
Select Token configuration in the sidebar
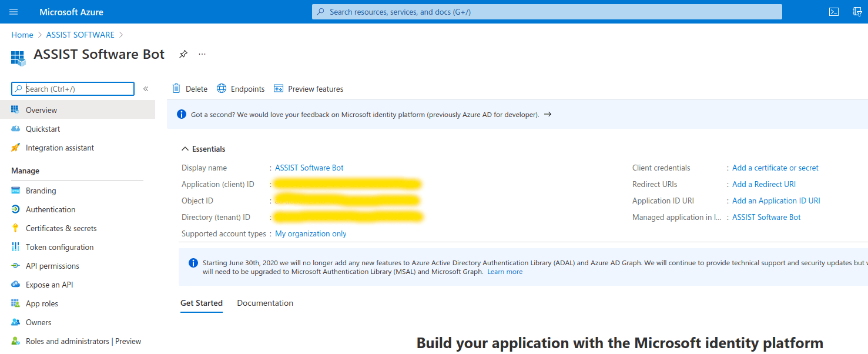pos(59,246)
